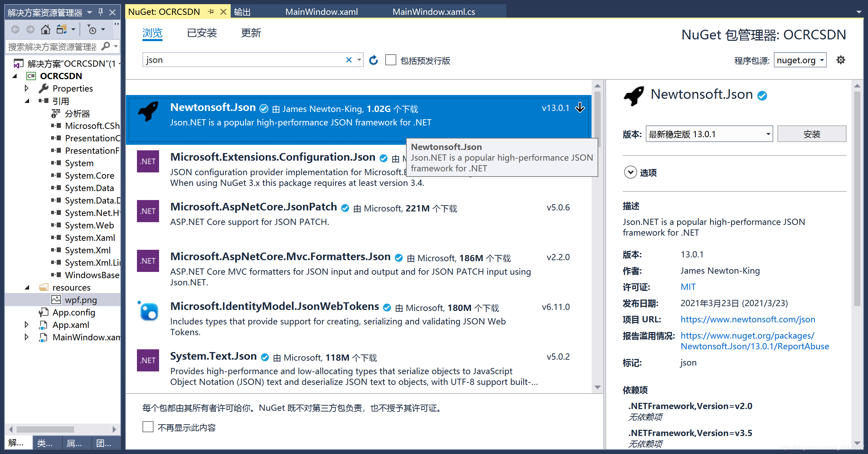Screen dimensions: 868x454
Task: Click the Home icon in Solution Explorer toolbar
Action: tap(46, 30)
